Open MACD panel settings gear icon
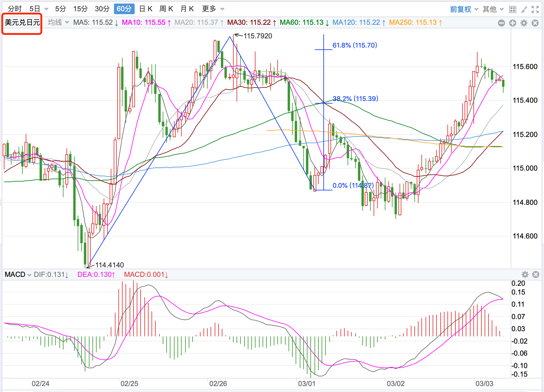This screenshot has height=392, width=544. click(x=525, y=275)
